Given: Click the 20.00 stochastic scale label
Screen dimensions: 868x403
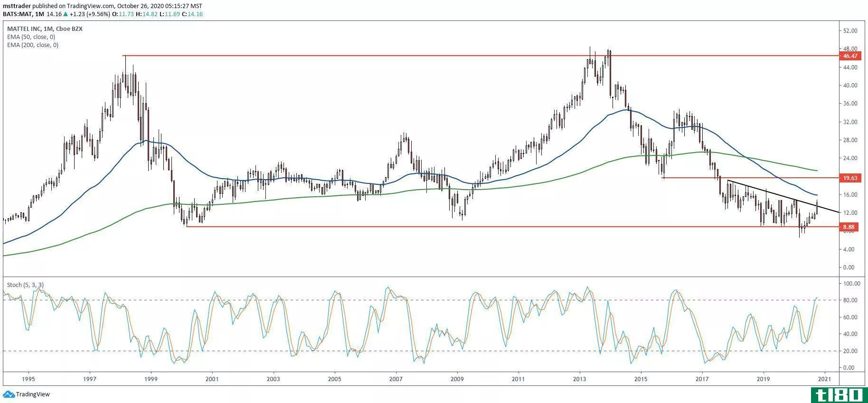Looking at the screenshot, I should [x=850, y=351].
